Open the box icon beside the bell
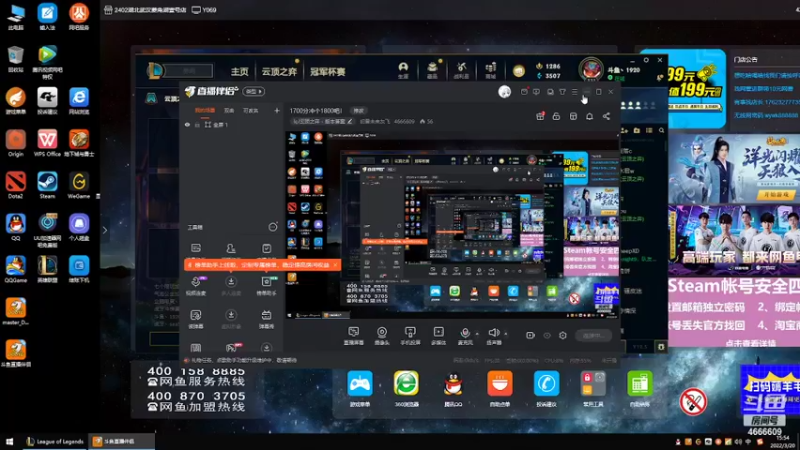Screen dimensions: 800x450 coord(573,116)
